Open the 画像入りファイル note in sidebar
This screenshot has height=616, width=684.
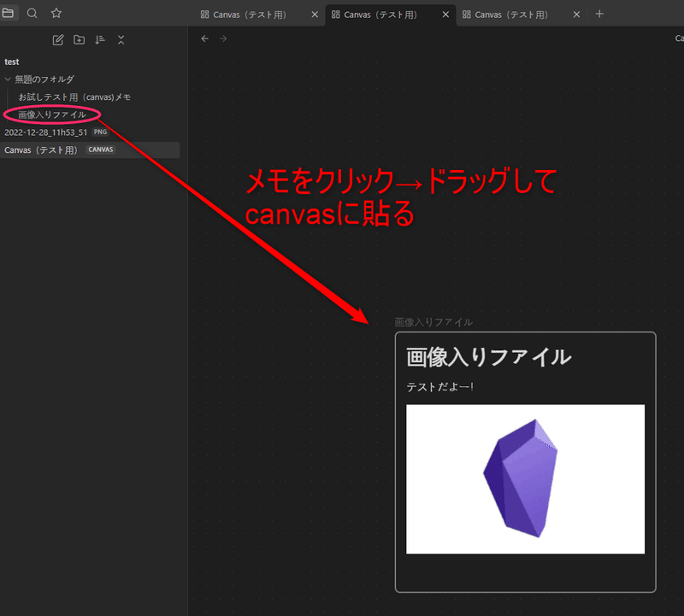pyautogui.click(x=52, y=114)
